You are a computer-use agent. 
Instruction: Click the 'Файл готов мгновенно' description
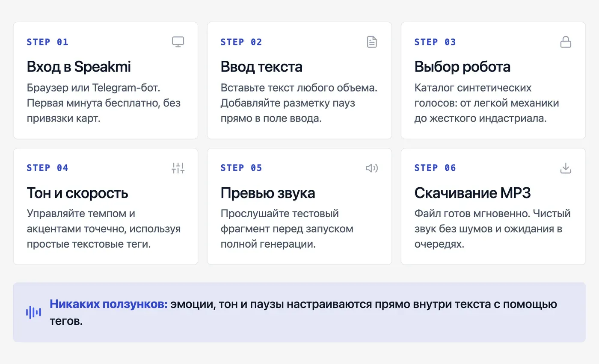492,229
